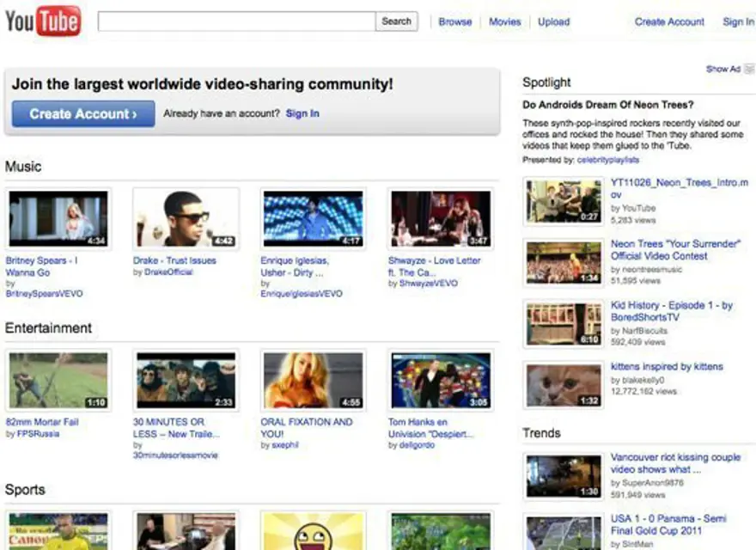Open the Britney Spears I Wanna Go thumbnail

[58, 219]
